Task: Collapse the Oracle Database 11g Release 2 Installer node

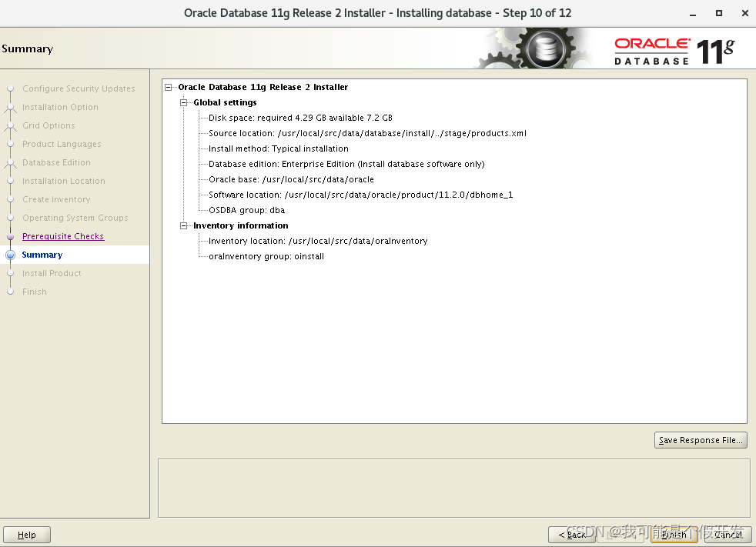Action: coord(169,87)
